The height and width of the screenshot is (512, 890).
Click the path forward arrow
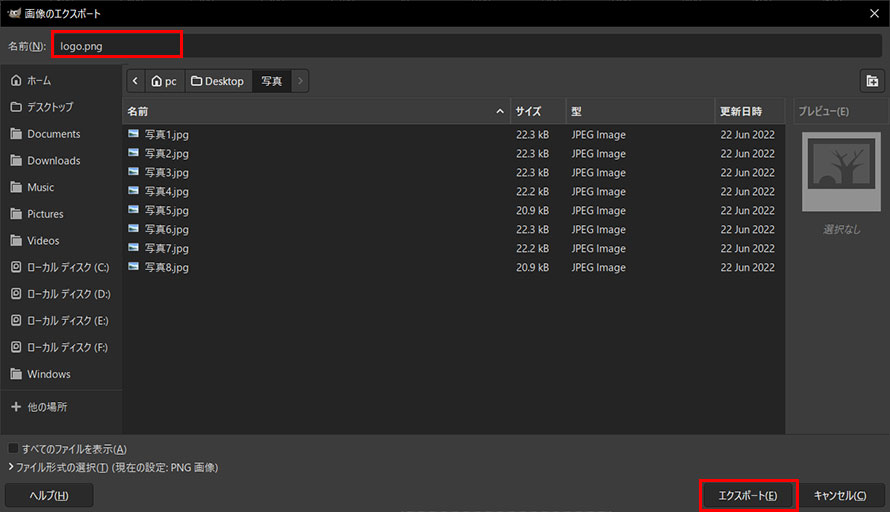click(x=300, y=81)
